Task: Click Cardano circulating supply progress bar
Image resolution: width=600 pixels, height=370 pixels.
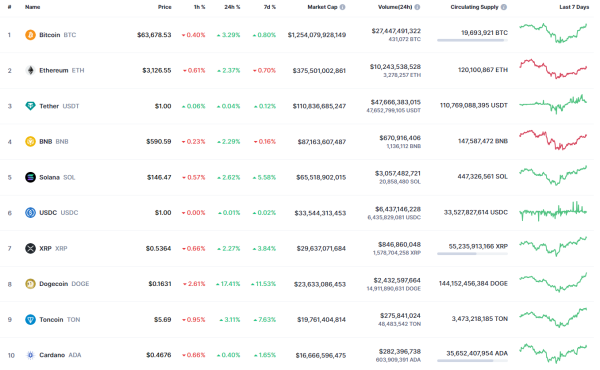Action: [473, 360]
